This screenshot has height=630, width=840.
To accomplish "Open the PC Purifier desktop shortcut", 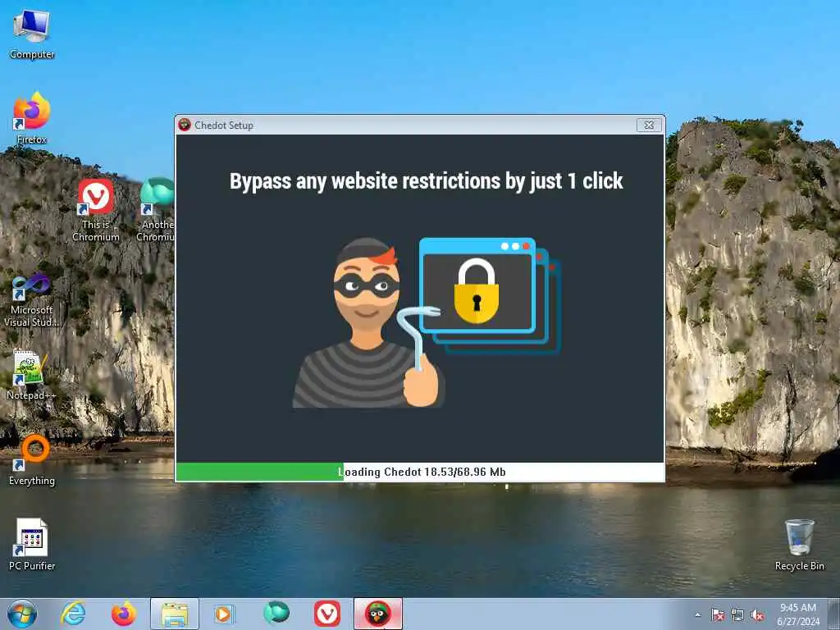I will click(x=32, y=545).
